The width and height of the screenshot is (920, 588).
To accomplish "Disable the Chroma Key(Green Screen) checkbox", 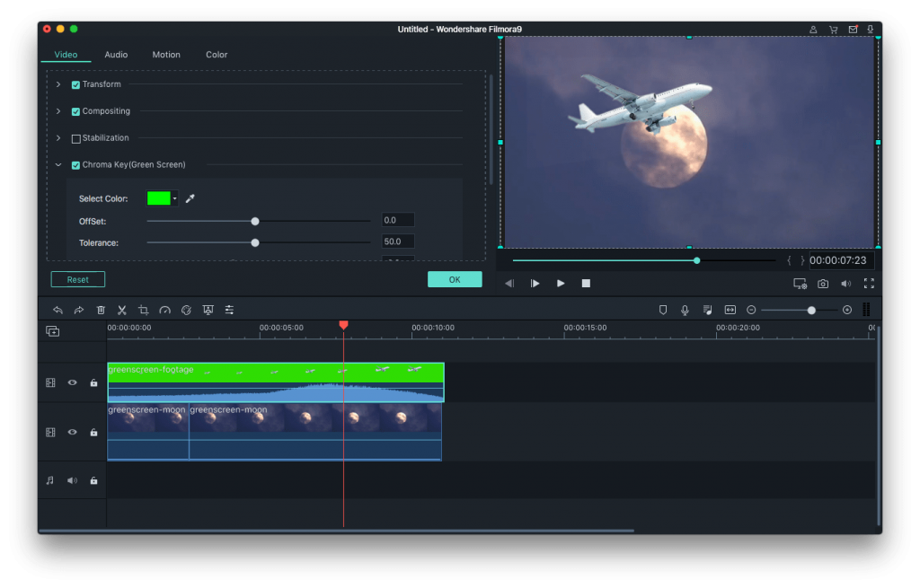I will click(x=75, y=164).
